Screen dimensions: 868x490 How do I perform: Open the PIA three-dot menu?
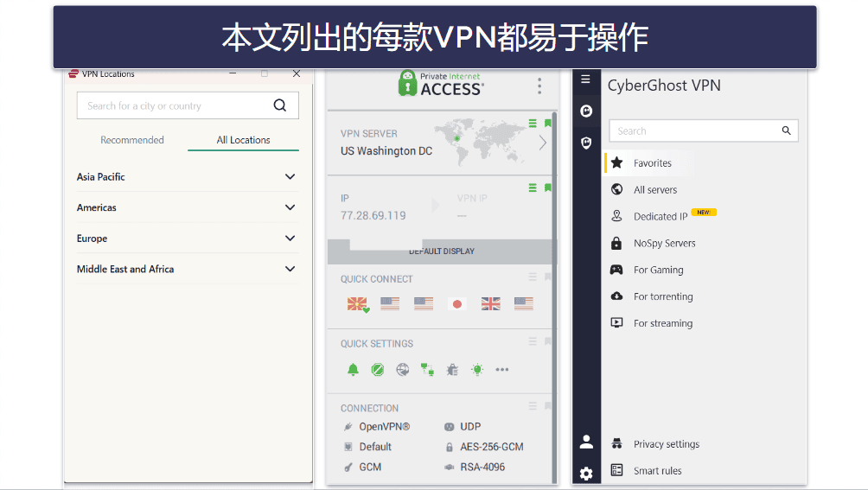[x=539, y=86]
